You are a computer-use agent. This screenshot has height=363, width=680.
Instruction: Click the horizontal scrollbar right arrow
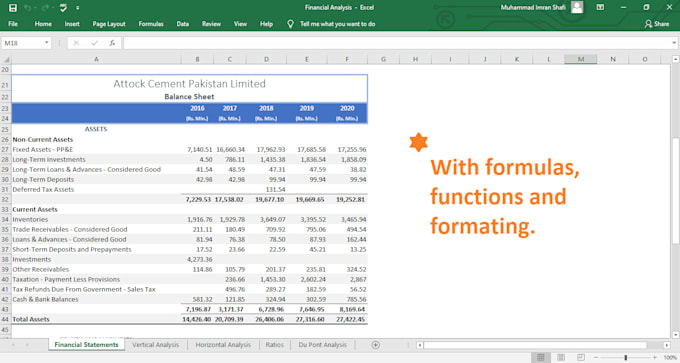pos(667,345)
